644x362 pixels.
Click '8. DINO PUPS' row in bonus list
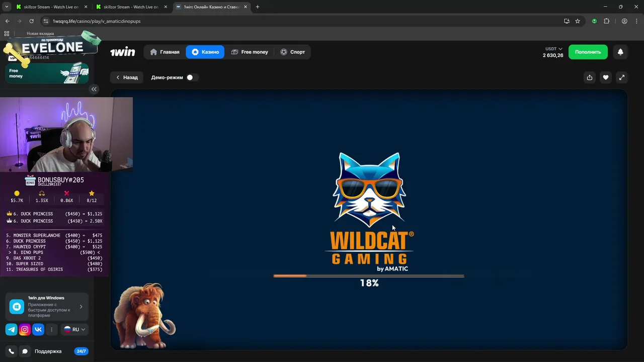tap(54, 252)
